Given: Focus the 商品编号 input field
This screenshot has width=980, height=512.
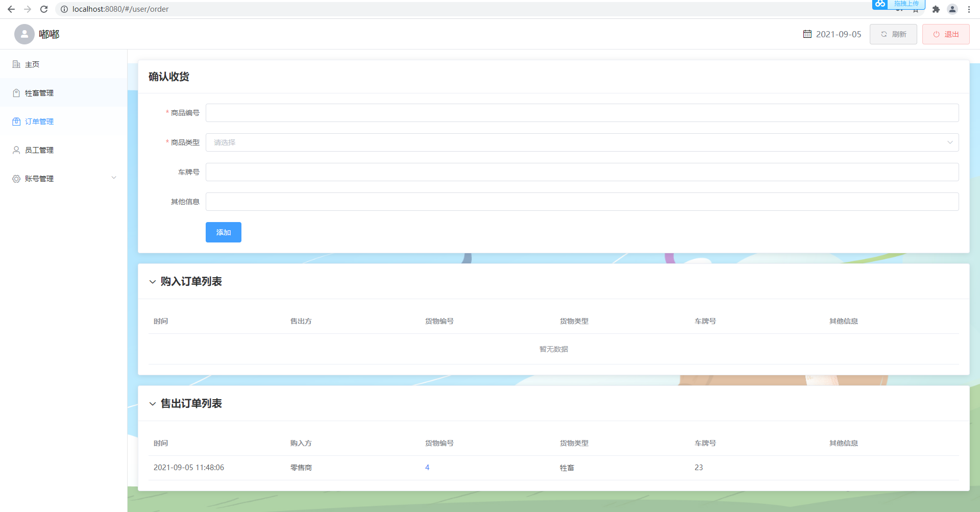Looking at the screenshot, I should [x=582, y=113].
